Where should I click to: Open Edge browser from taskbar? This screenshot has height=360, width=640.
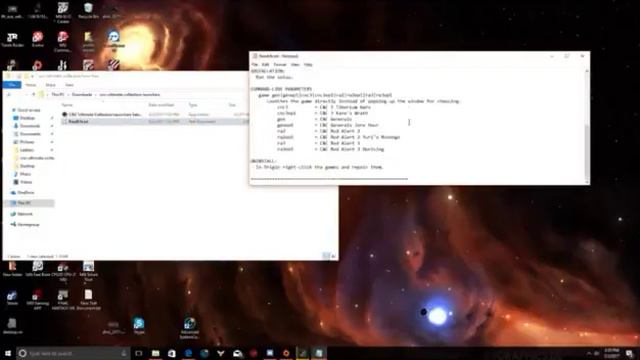tap(188, 353)
